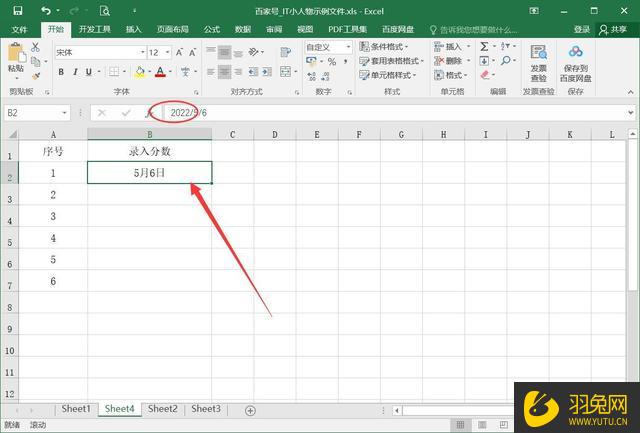Click the decrease font size icon

tap(193, 52)
